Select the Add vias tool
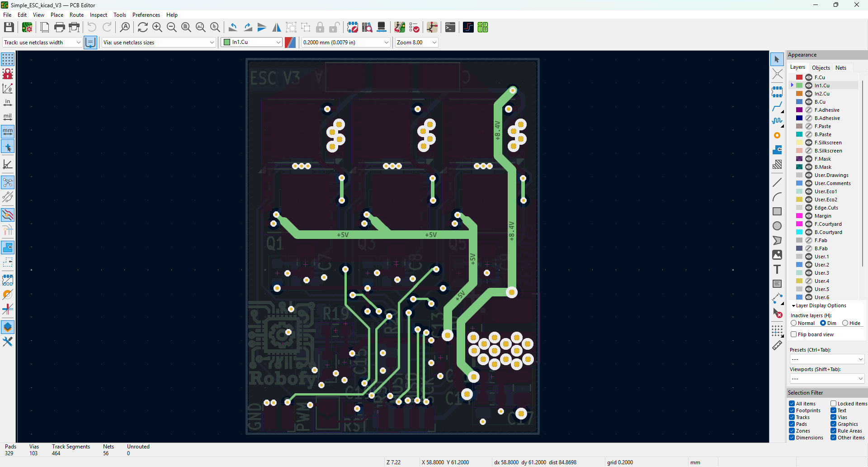Screen dimensions: 868x467 777,135
